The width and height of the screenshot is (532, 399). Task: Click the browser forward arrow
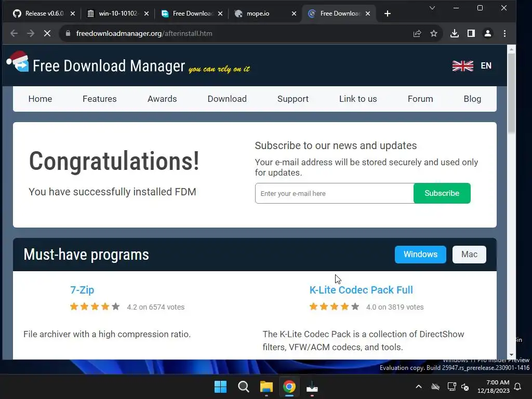tap(31, 33)
